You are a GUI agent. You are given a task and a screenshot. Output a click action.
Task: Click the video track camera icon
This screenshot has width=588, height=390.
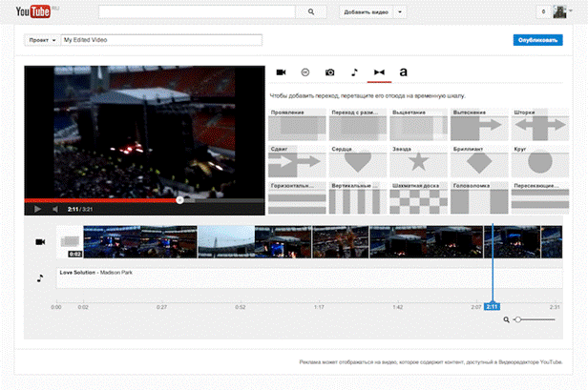coord(40,242)
